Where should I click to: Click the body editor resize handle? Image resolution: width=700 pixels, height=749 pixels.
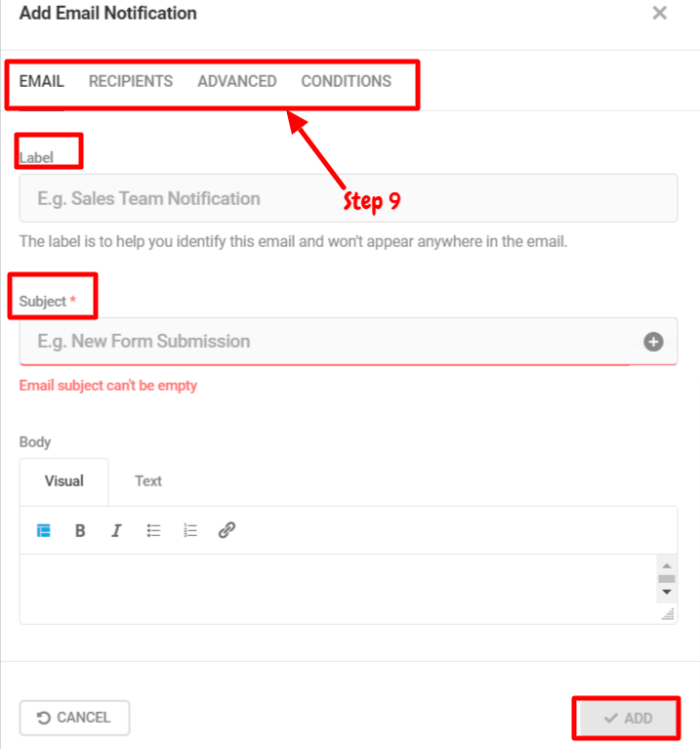(x=668, y=614)
